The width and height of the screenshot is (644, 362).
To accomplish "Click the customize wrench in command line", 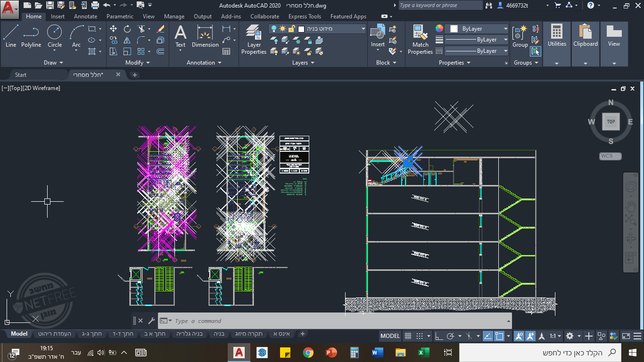I will (x=151, y=321).
